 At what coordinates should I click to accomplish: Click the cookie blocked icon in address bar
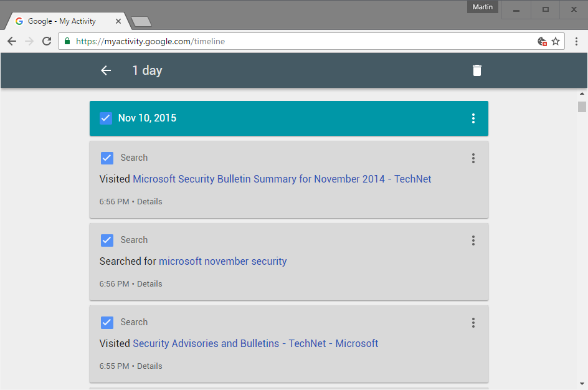tap(543, 41)
